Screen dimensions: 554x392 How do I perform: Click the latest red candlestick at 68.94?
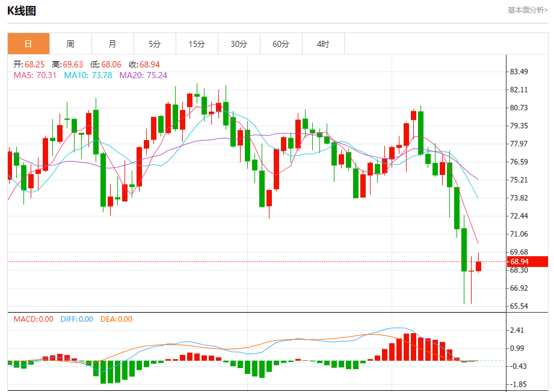tap(478, 266)
